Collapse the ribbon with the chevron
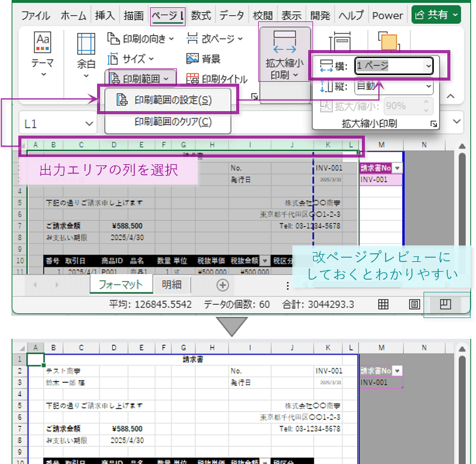The image size is (476, 464). [x=451, y=96]
